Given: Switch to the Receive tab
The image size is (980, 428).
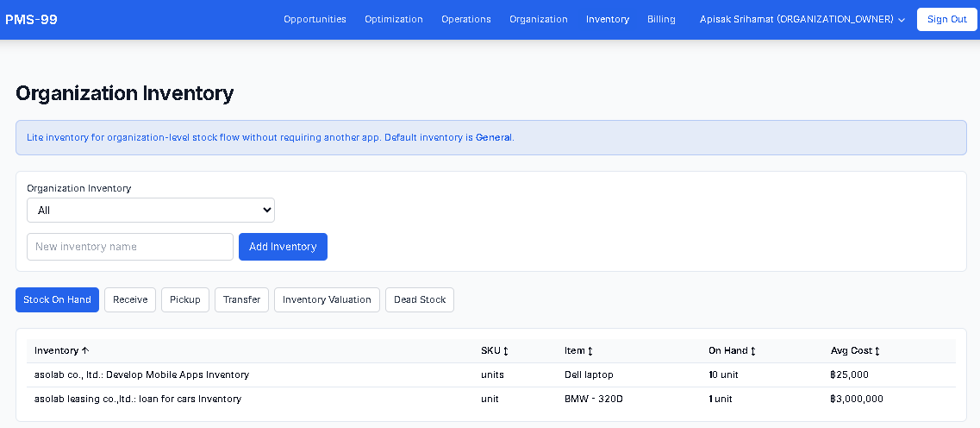Looking at the screenshot, I should click(130, 300).
